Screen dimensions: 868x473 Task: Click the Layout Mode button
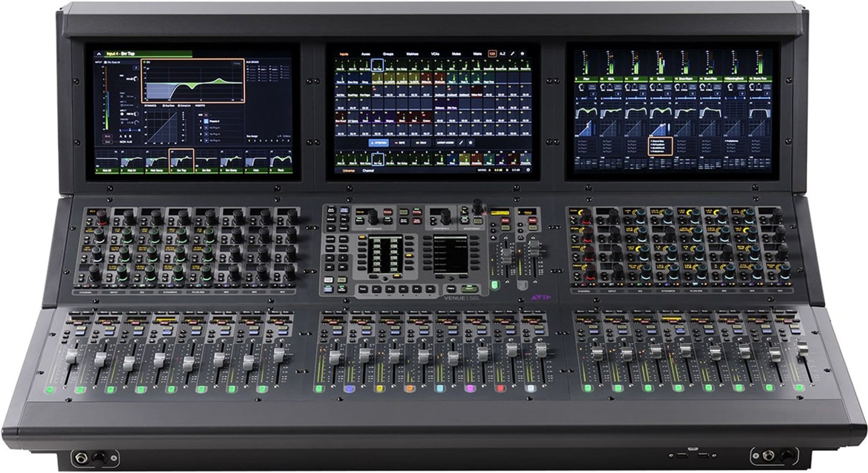point(445,143)
